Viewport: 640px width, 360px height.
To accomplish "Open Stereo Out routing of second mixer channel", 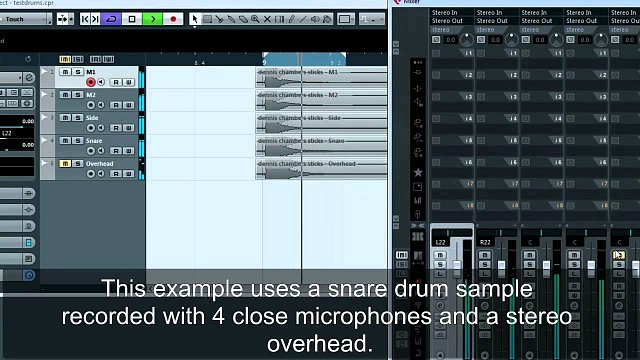I will tap(492, 21).
